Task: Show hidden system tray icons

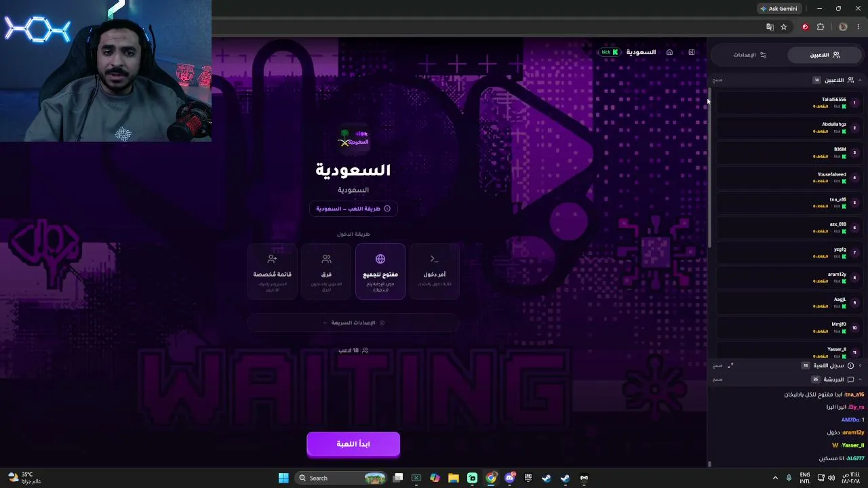Action: (x=775, y=478)
